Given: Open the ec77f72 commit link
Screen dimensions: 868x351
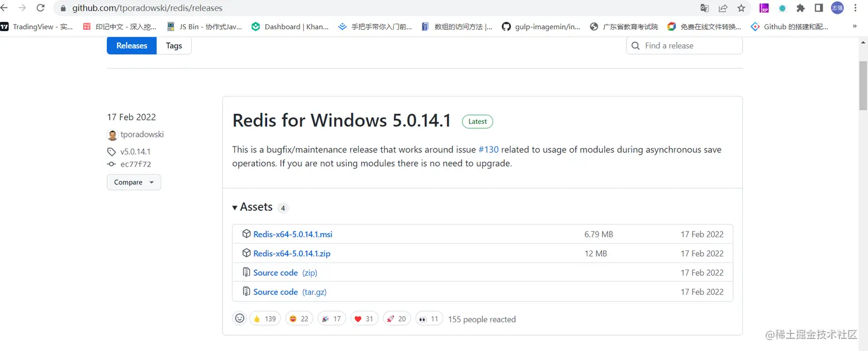Looking at the screenshot, I should click(135, 164).
